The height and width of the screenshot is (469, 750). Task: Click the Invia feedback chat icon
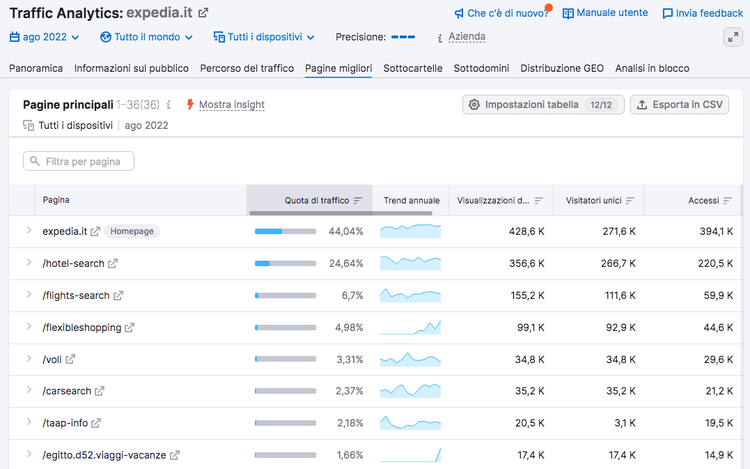point(667,13)
